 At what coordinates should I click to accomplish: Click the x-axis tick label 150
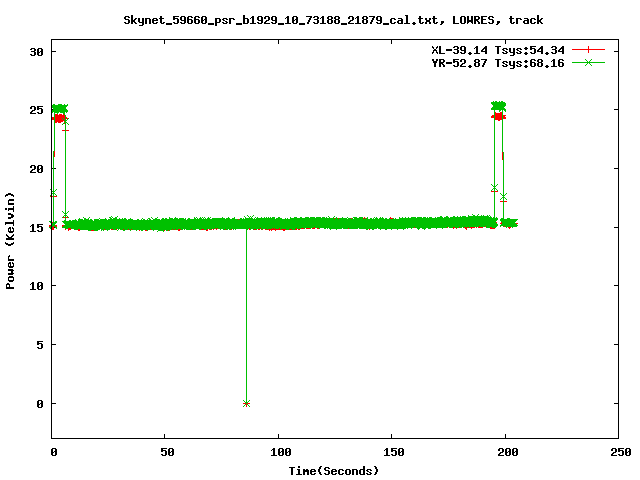click(394, 452)
